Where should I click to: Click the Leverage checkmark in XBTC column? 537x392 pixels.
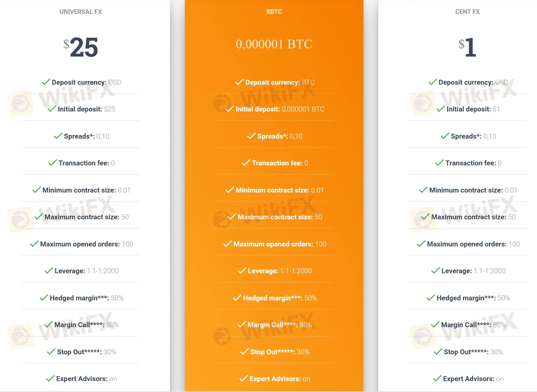coord(242,271)
